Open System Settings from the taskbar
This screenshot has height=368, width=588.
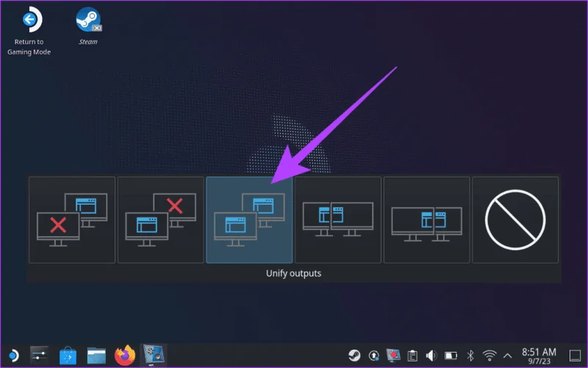pyautogui.click(x=40, y=355)
